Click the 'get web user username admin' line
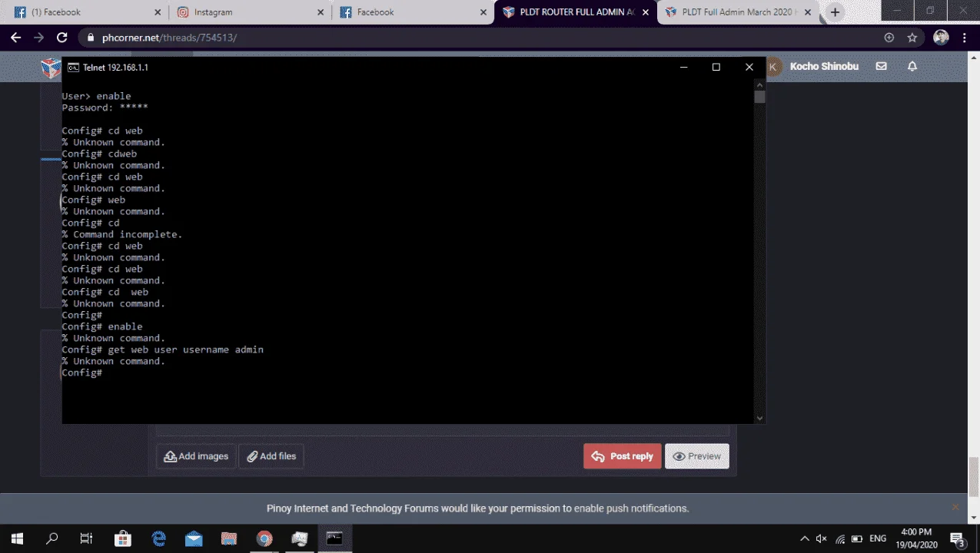The height and width of the screenshot is (553, 980). (162, 349)
